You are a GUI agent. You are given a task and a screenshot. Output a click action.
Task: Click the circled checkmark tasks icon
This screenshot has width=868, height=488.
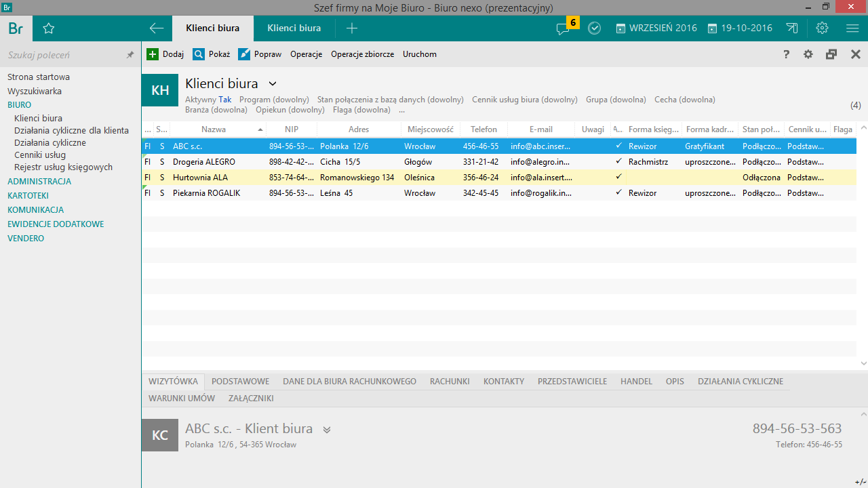[x=595, y=28]
